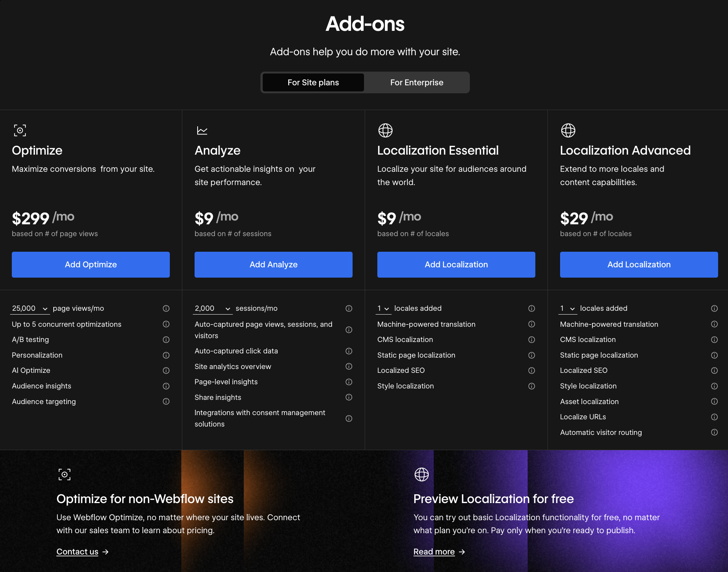
Task: Open locales added dropdown in Localization Essential
Action: [x=383, y=308]
